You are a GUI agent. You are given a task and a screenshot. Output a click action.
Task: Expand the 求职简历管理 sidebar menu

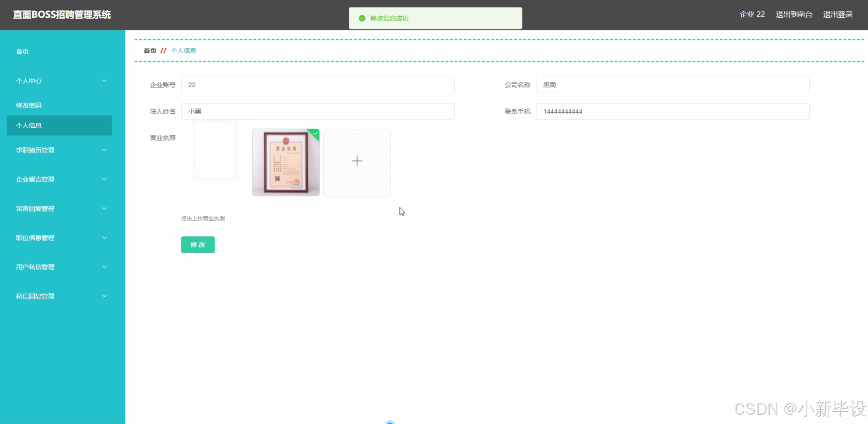tap(59, 150)
